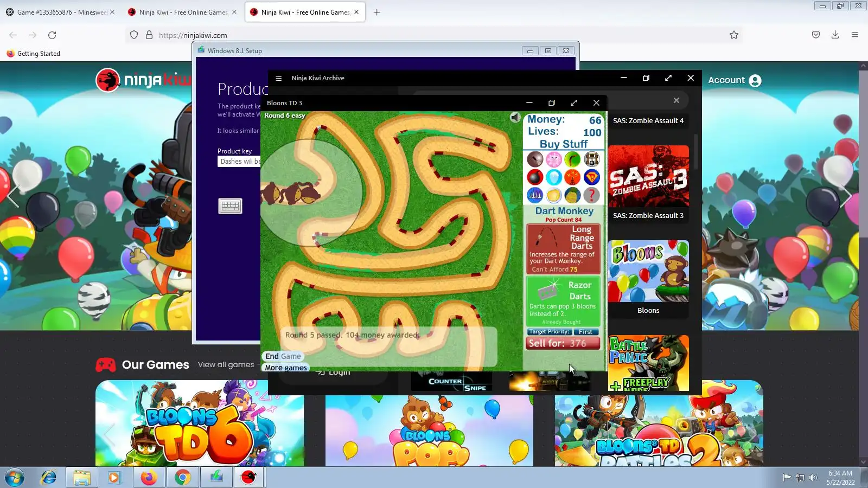Open the on-screen keyboard in Windows Setup
The height and width of the screenshot is (488, 868).
click(230, 206)
